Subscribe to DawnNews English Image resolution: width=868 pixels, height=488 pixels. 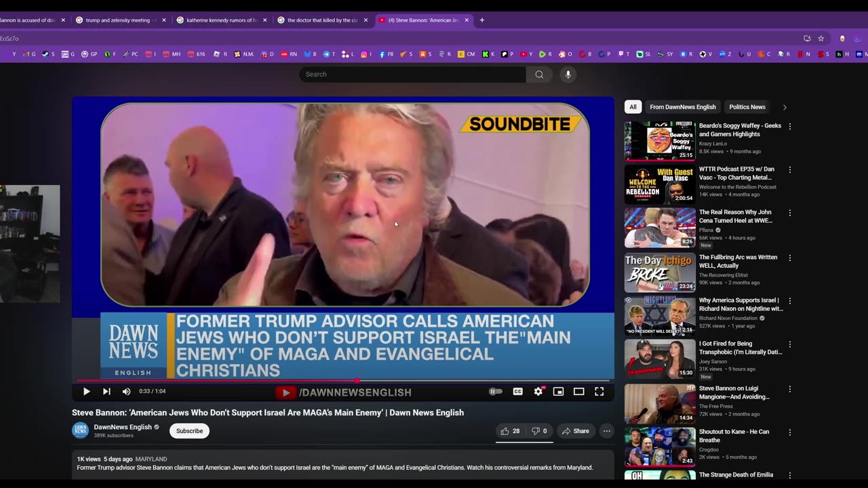click(189, 431)
